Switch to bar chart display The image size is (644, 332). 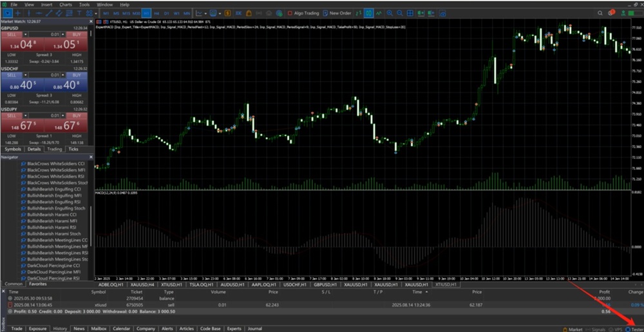point(359,13)
